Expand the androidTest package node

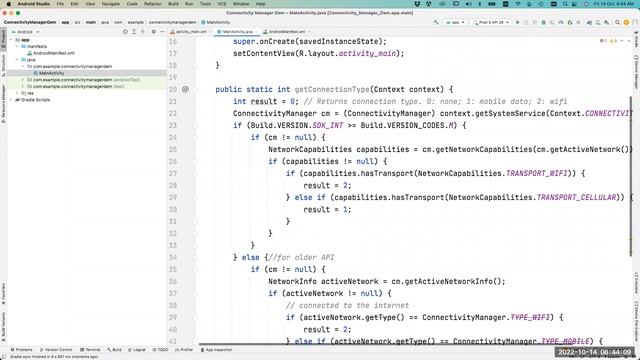tap(23, 80)
